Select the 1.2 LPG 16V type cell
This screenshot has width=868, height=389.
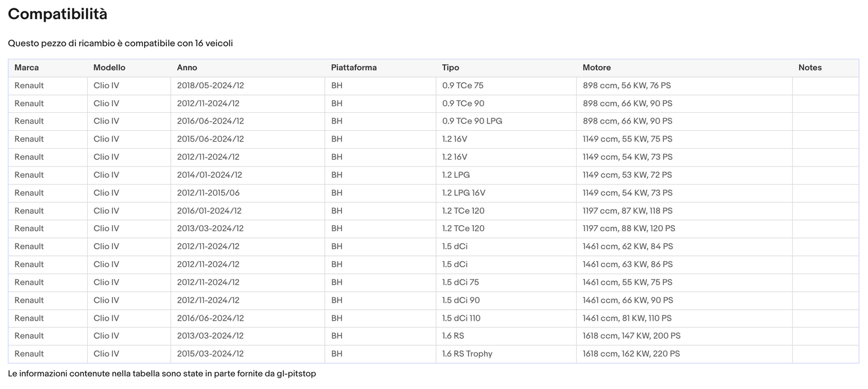click(464, 193)
